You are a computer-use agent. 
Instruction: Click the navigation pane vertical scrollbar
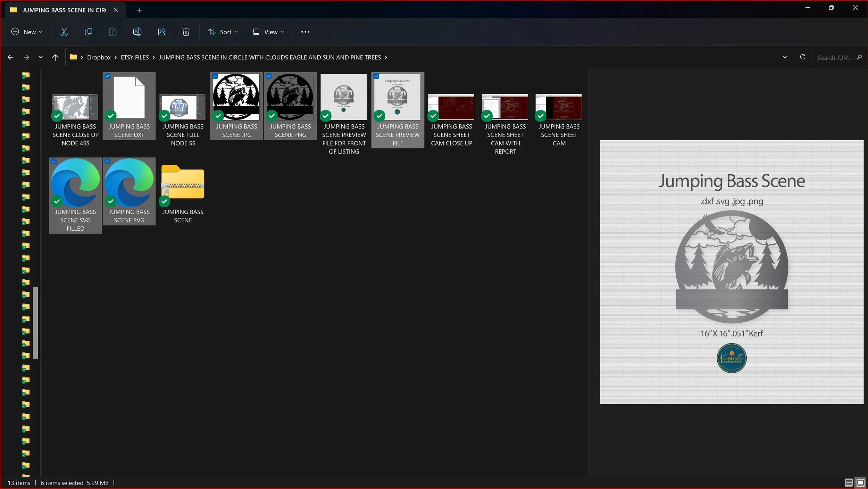tap(35, 322)
